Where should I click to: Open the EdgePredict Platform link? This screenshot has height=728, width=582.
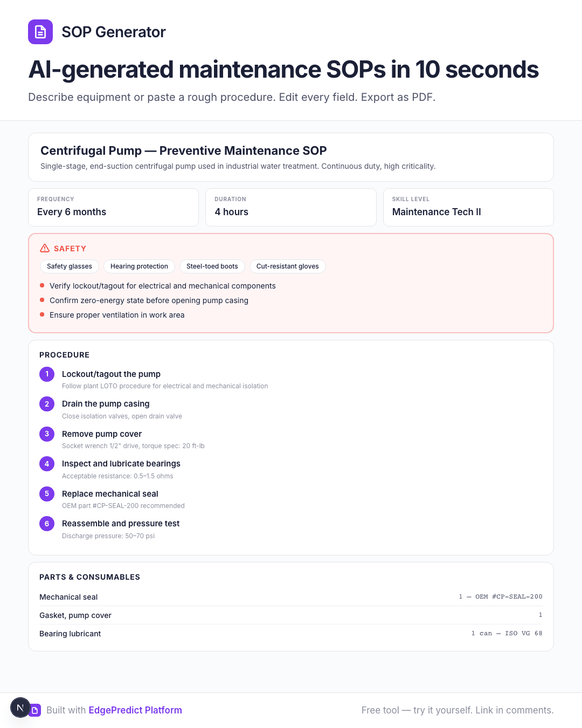(x=135, y=710)
